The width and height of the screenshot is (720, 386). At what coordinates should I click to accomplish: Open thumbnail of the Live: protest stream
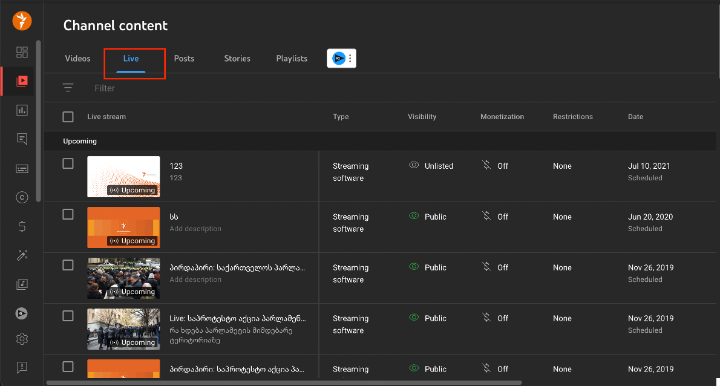124,329
